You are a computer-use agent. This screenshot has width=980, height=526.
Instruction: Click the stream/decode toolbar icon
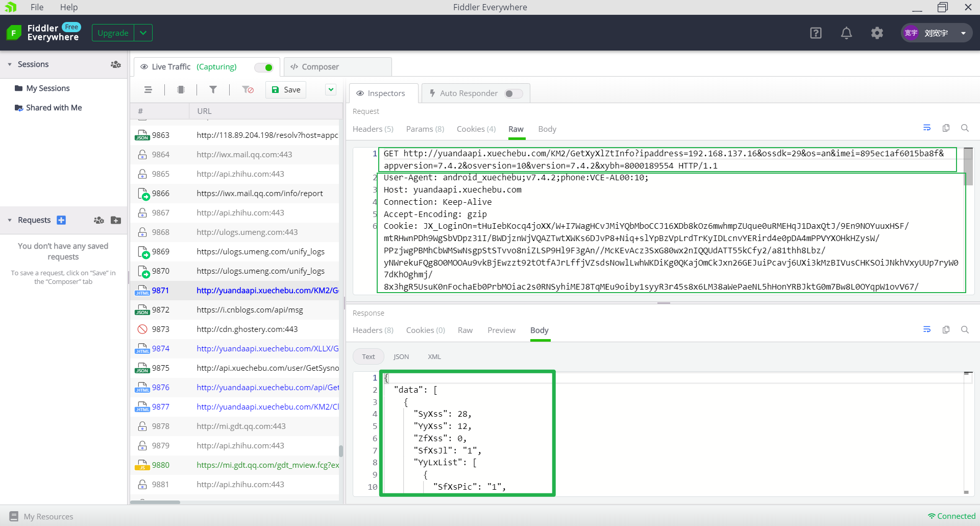[181, 90]
